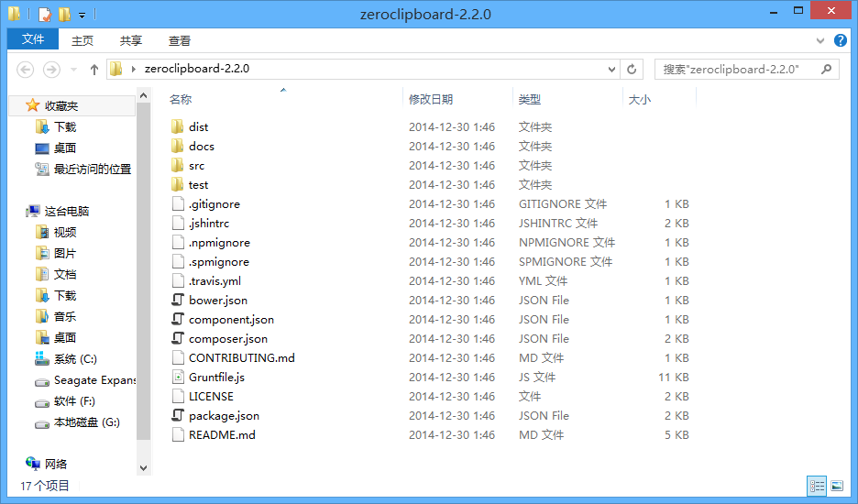858x504 pixels.
Task: Open 下载 under favorites
Action: tap(56, 127)
